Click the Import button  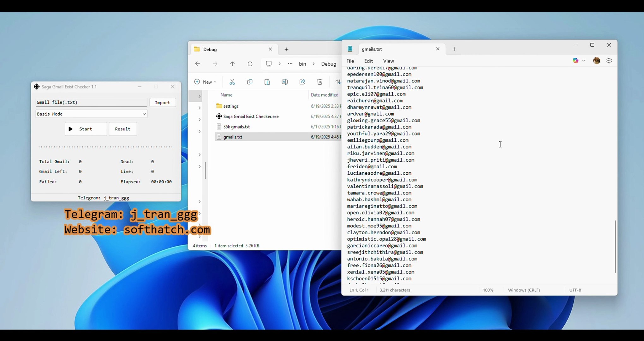(x=162, y=102)
